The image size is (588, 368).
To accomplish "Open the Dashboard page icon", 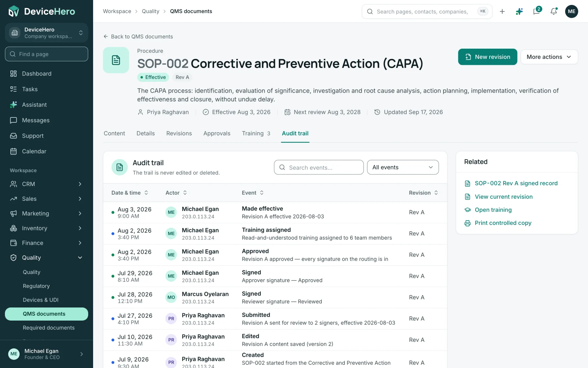I will 13,74.
